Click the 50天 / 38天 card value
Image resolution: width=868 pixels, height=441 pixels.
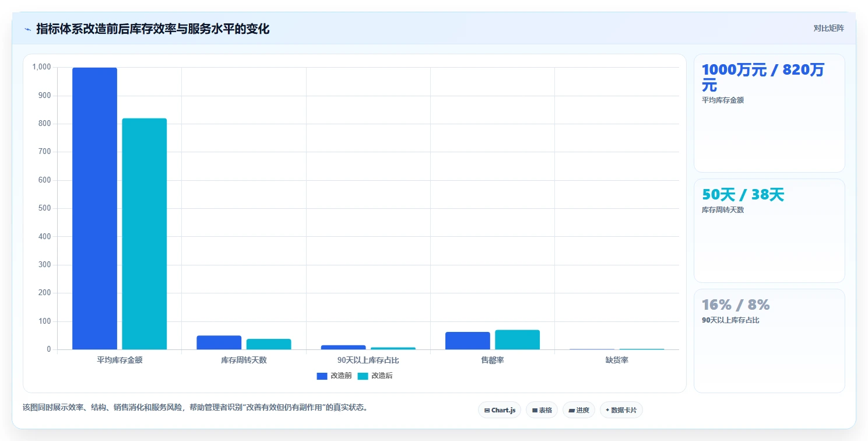[743, 195]
